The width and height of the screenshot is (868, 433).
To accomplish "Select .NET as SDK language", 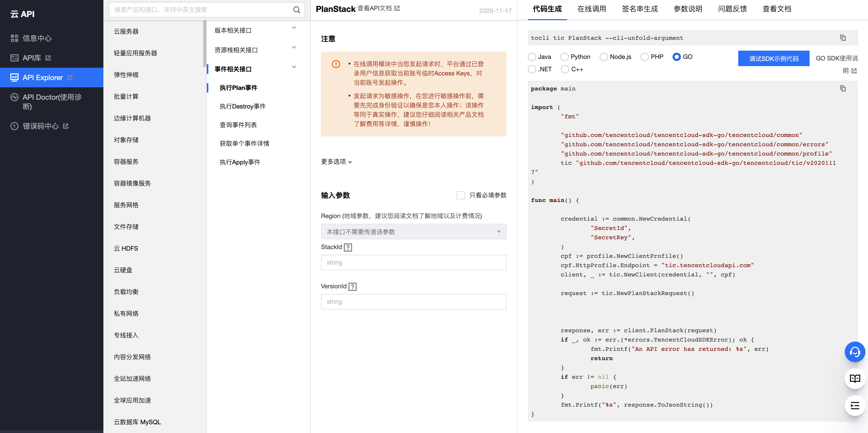I will click(532, 69).
